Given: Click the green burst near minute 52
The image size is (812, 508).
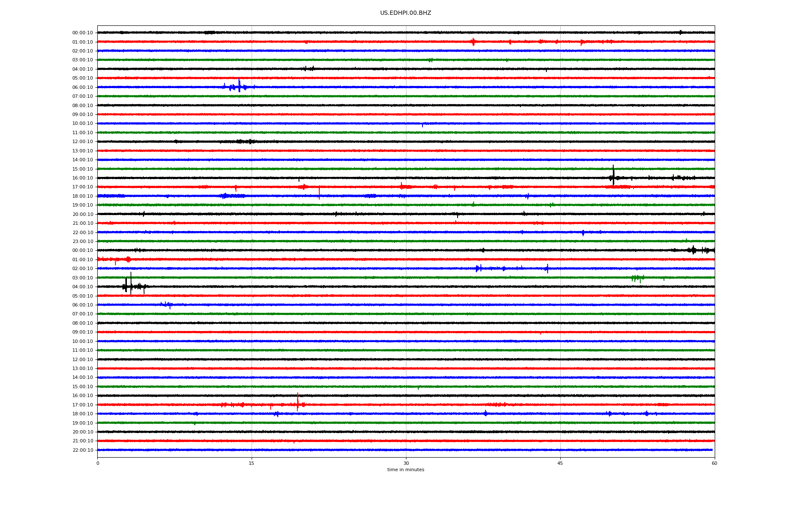Looking at the screenshot, I should pyautogui.click(x=636, y=278).
